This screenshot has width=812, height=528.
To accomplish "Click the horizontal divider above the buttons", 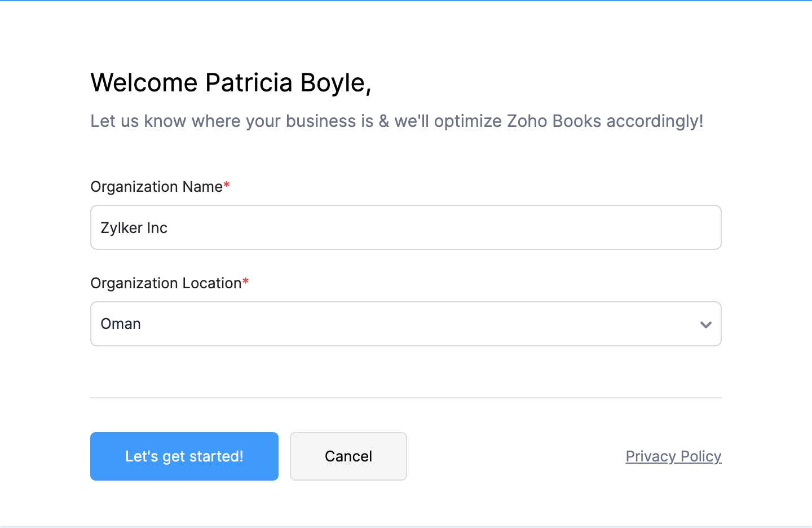I will (405, 398).
